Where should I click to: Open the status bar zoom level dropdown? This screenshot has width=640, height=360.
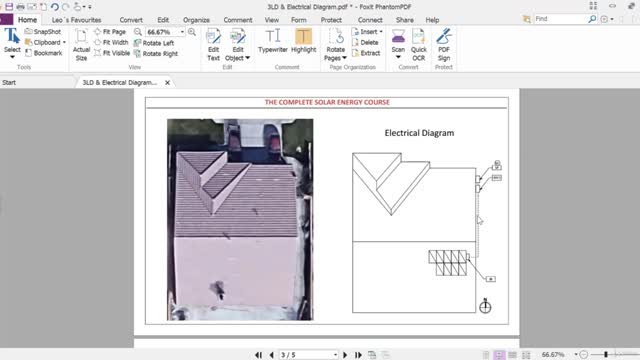tap(576, 355)
